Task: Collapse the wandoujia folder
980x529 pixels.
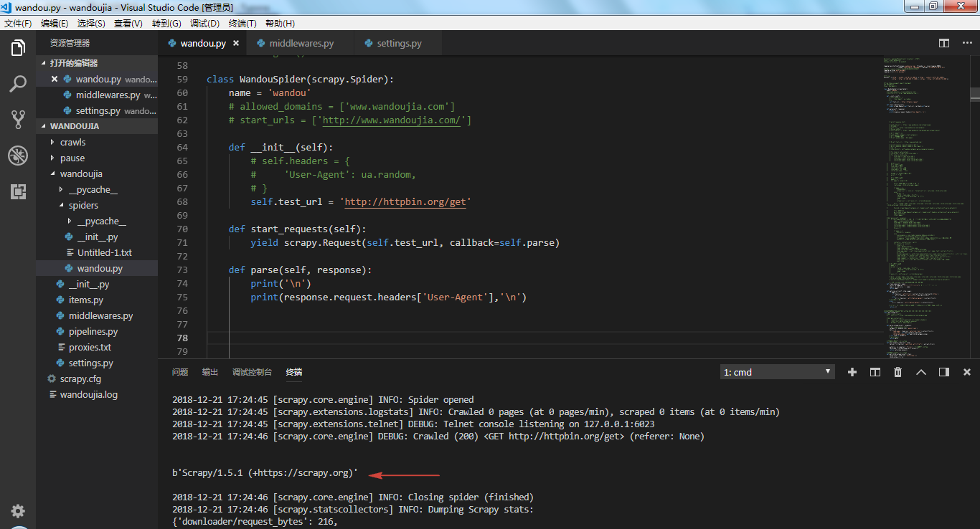Action: click(x=97, y=173)
